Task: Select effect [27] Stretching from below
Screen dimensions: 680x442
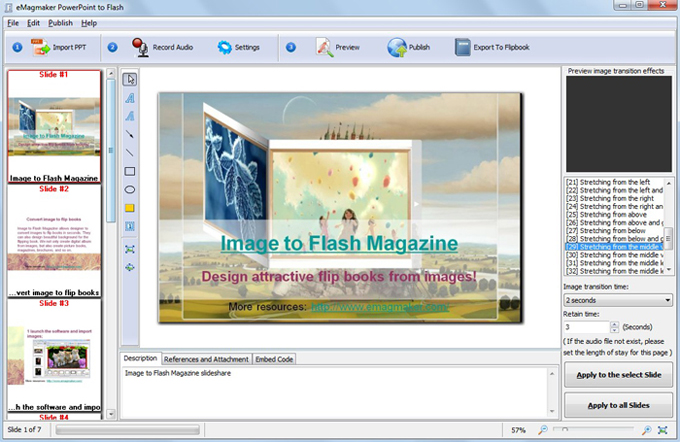Action: pos(606,231)
